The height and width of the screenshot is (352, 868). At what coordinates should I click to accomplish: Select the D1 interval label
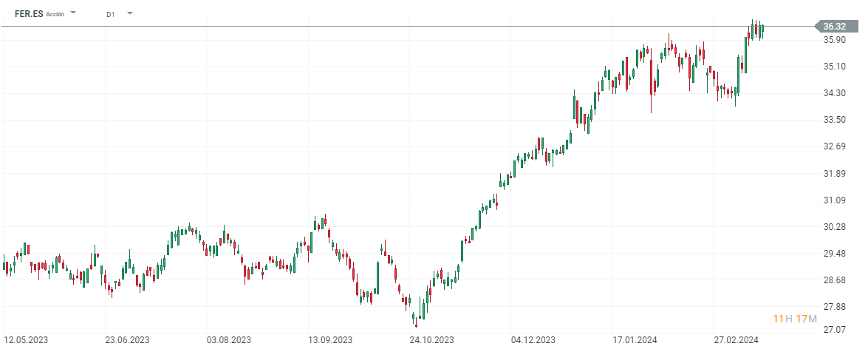click(x=110, y=14)
